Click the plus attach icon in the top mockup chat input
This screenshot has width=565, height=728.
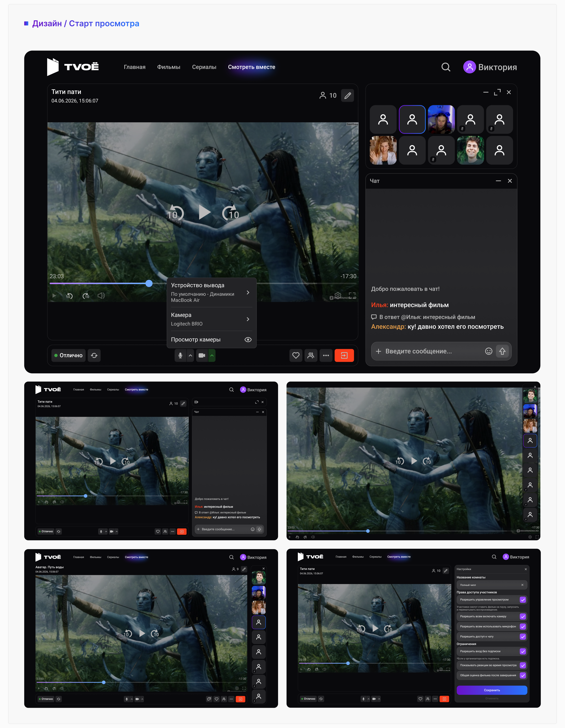tap(378, 351)
